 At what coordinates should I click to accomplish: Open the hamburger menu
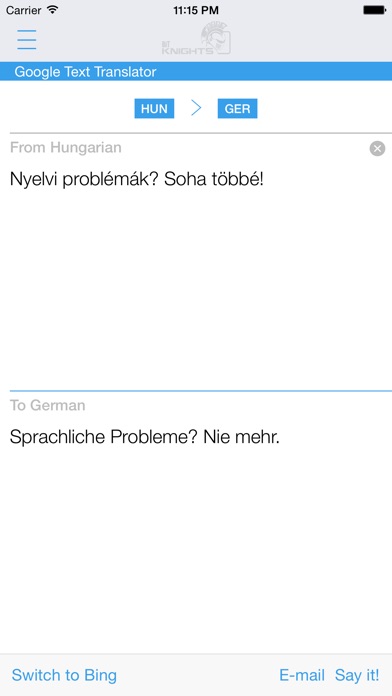point(27,40)
